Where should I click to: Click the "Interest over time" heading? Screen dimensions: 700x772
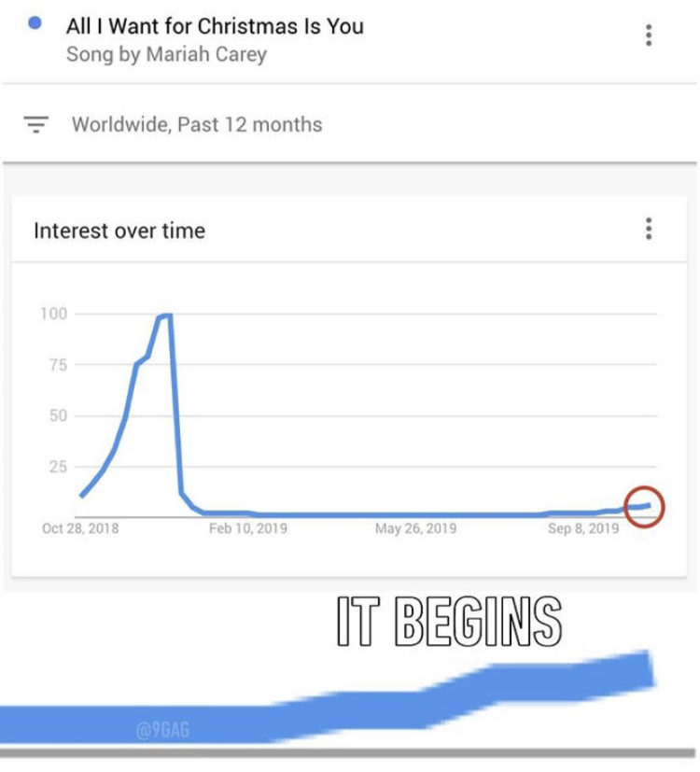(x=119, y=231)
